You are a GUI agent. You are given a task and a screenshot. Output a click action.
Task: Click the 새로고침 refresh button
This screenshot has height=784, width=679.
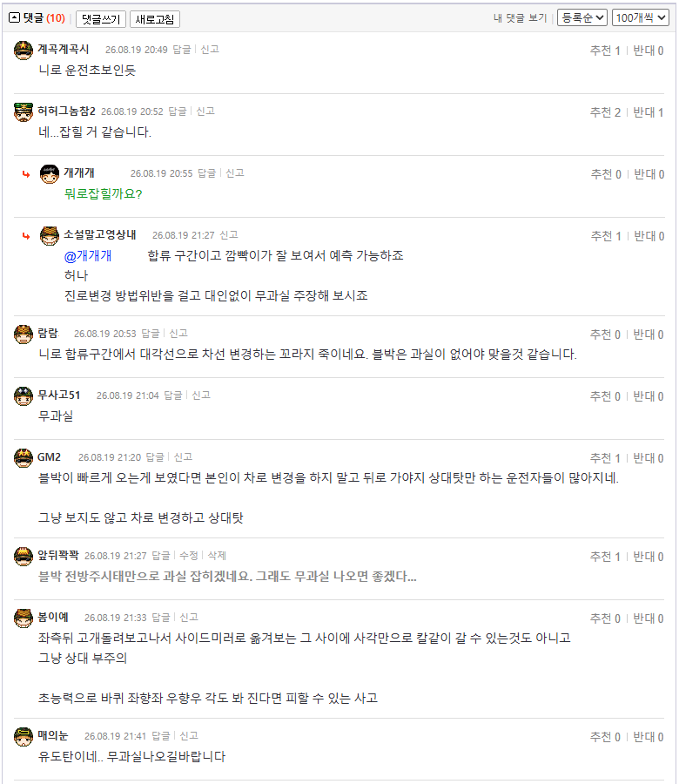[155, 19]
